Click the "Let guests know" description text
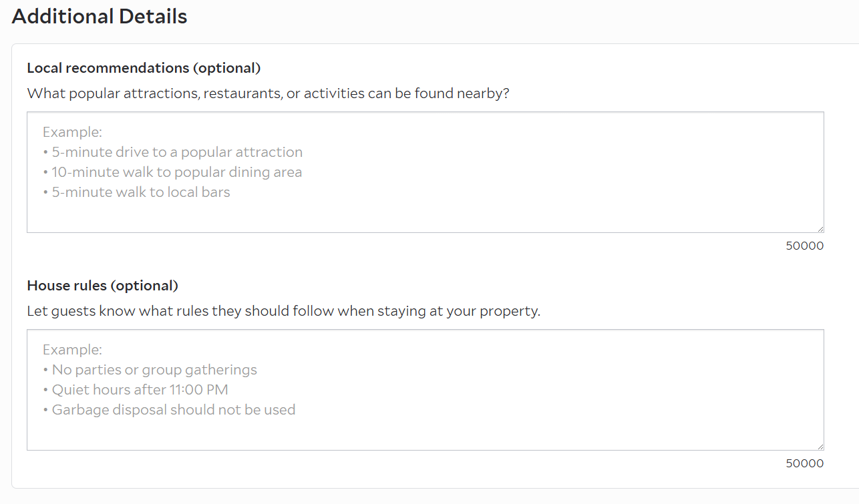Image resolution: width=859 pixels, height=504 pixels. [283, 311]
